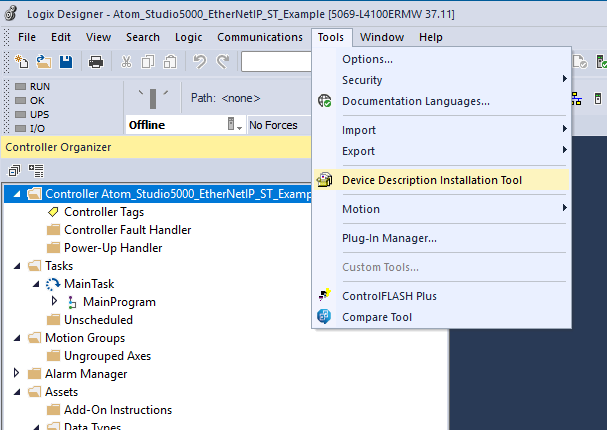Image resolution: width=607 pixels, height=430 pixels.
Task: Select Controller Tags in the tree
Action: pyautogui.click(x=104, y=212)
